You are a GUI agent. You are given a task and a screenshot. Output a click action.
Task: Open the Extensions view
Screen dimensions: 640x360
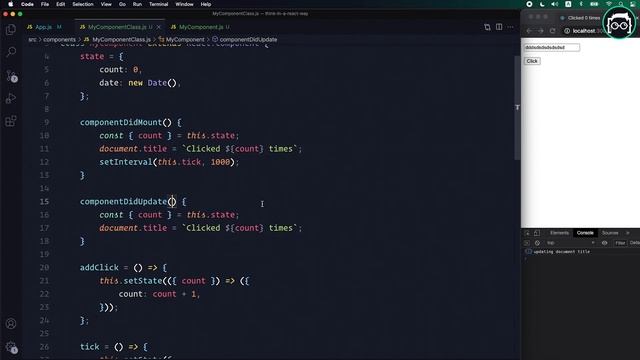11,121
